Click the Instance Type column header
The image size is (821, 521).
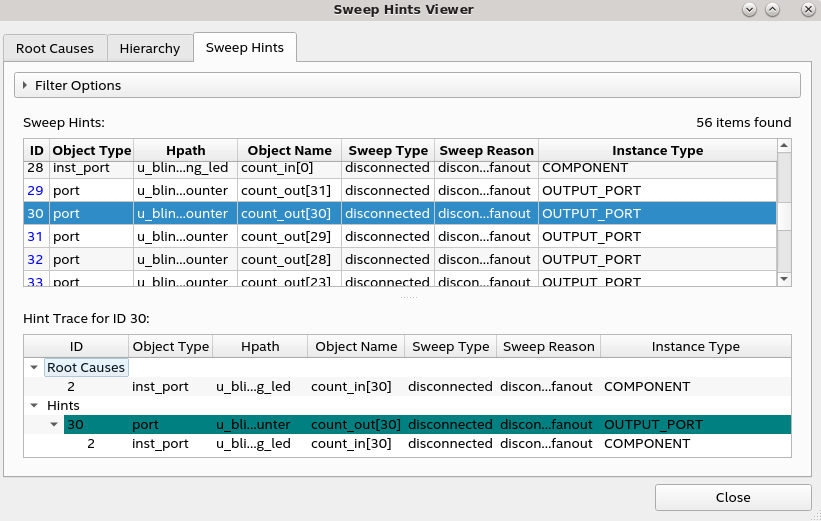[657, 150]
